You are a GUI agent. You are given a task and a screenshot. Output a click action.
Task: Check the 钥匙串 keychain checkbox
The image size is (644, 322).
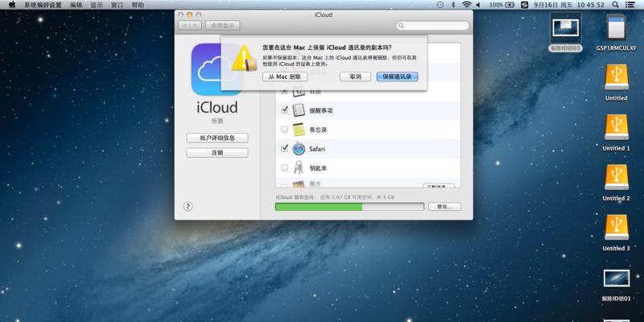(284, 167)
